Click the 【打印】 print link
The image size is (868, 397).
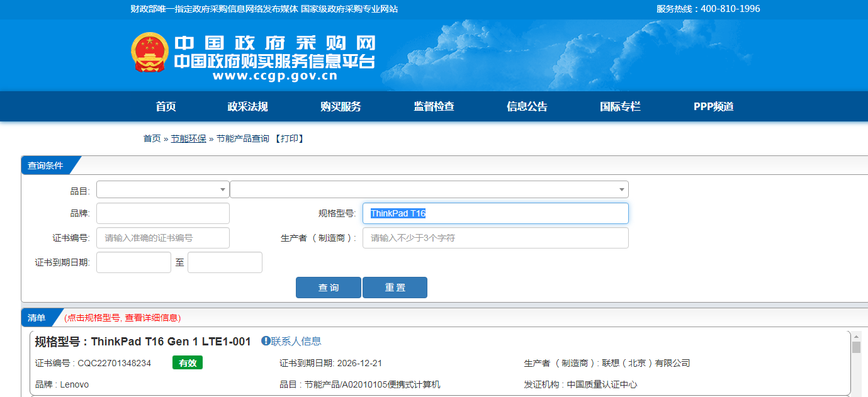click(290, 138)
